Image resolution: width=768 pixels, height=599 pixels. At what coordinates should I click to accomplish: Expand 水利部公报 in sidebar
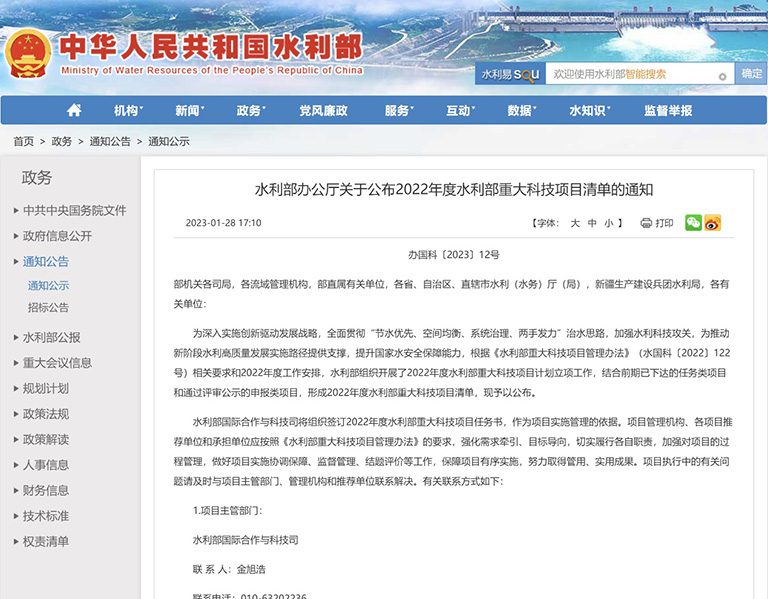[51, 337]
